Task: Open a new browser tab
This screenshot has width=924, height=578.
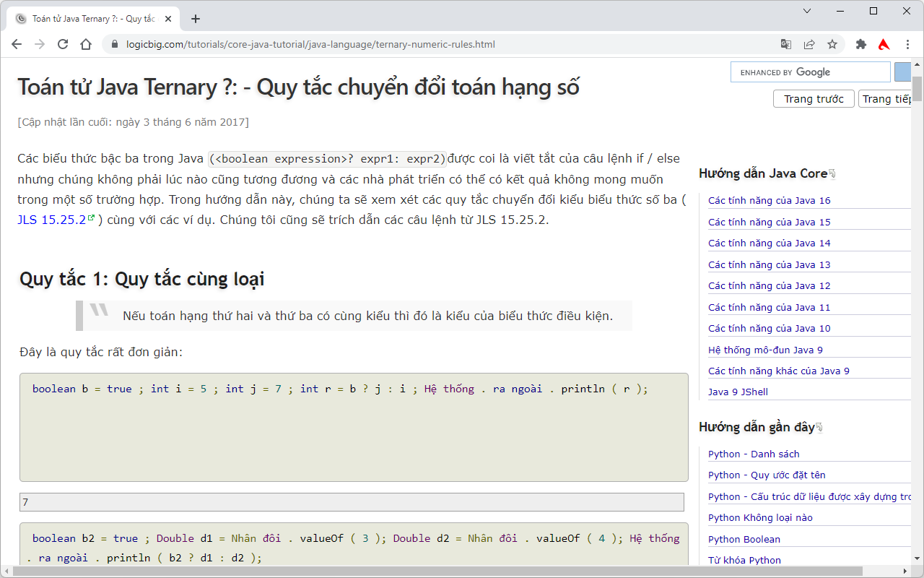Action: tap(195, 19)
